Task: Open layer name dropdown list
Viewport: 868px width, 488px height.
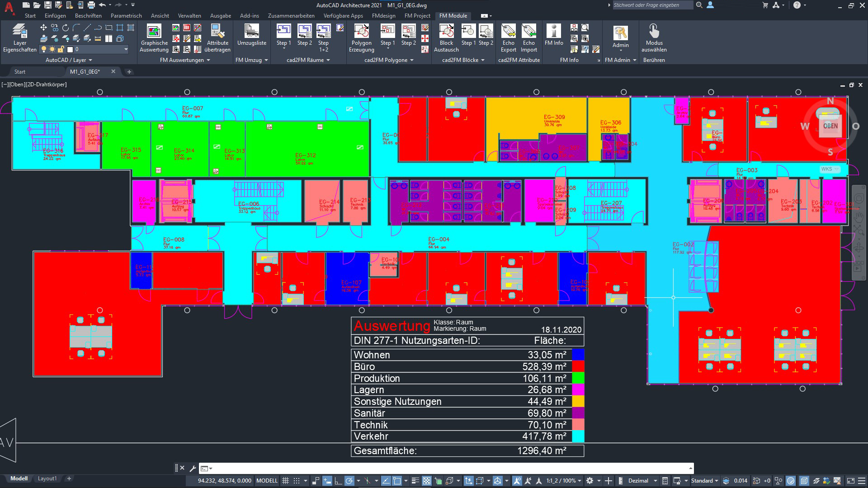Action: [x=126, y=49]
